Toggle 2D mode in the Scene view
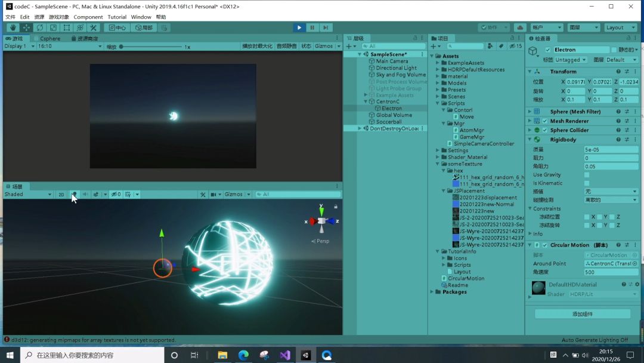The image size is (644, 363). point(61,194)
